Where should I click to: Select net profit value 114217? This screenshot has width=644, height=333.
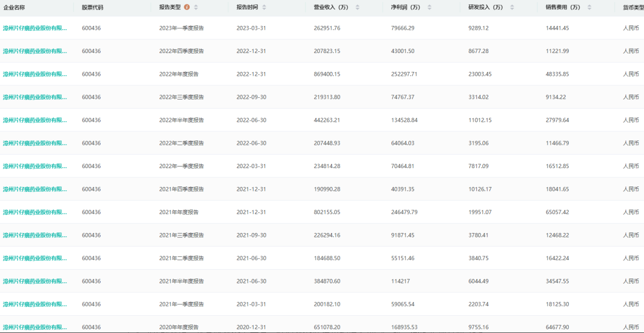400,281
